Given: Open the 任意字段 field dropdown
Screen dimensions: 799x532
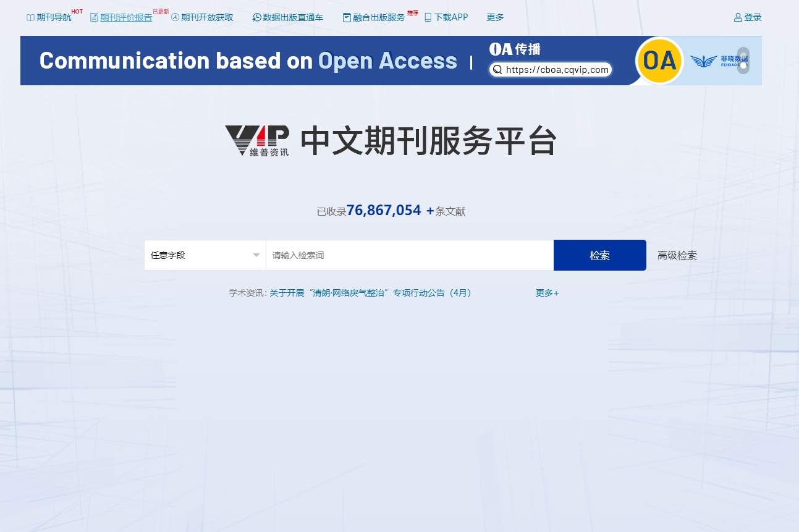Looking at the screenshot, I should coord(205,255).
